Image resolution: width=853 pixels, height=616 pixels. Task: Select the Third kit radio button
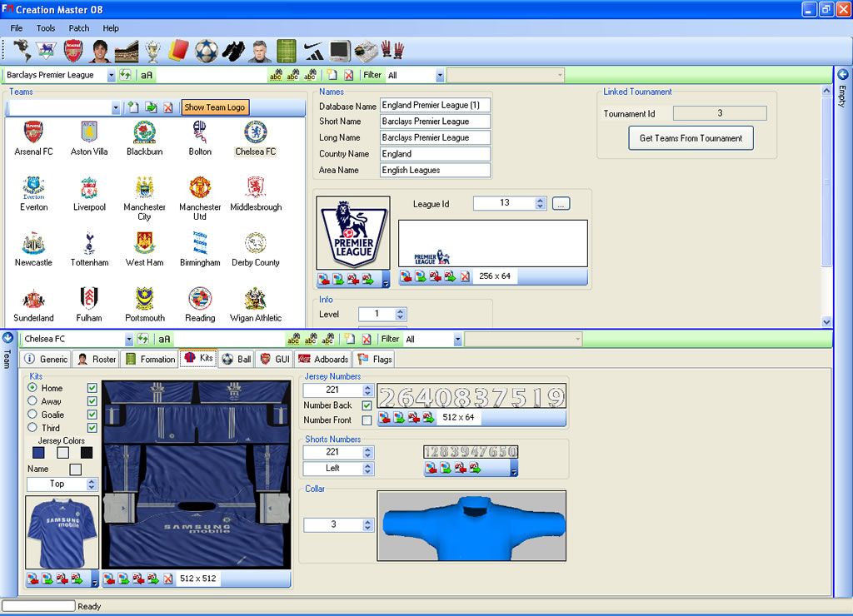[x=32, y=427]
